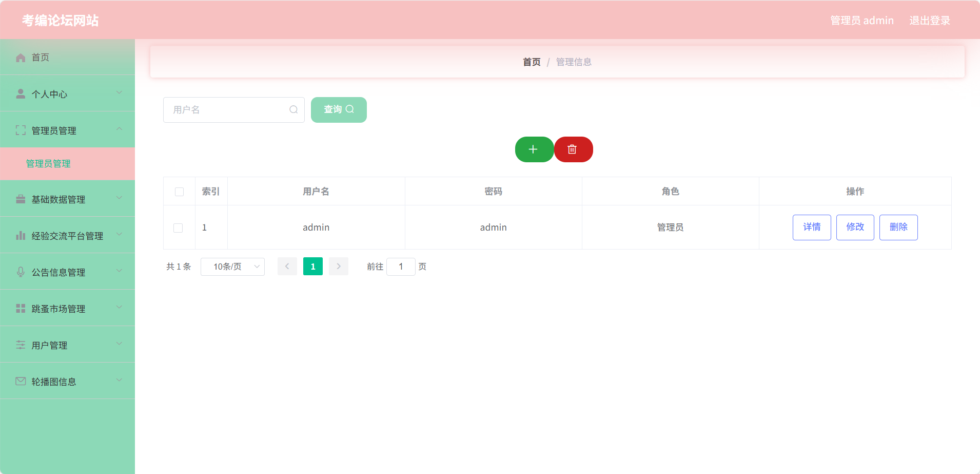Collapse 管理员管理 using its up chevron
This screenshot has height=474, width=980.
coord(119,129)
